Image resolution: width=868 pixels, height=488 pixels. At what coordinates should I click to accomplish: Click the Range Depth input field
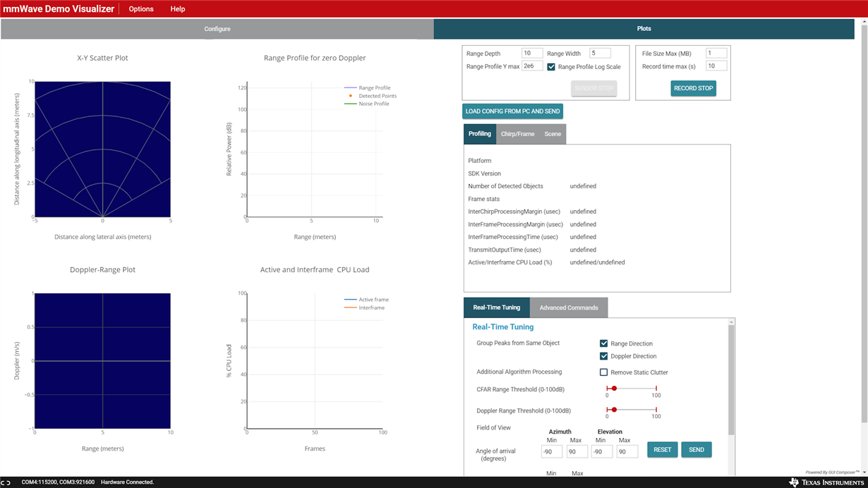click(x=532, y=54)
